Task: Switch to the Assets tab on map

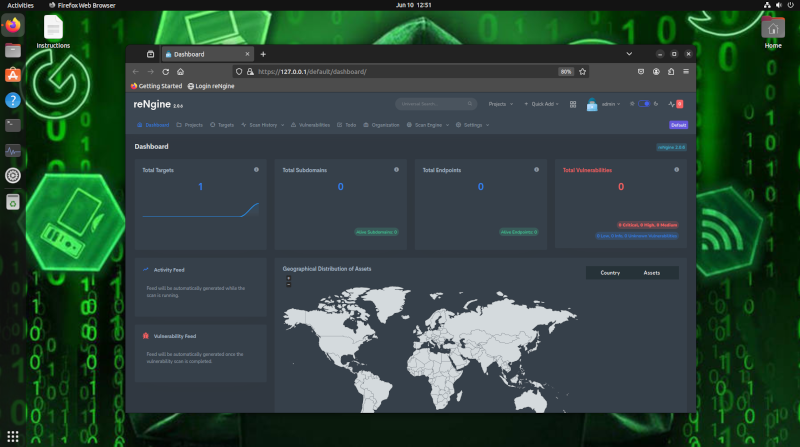Action: click(x=651, y=272)
